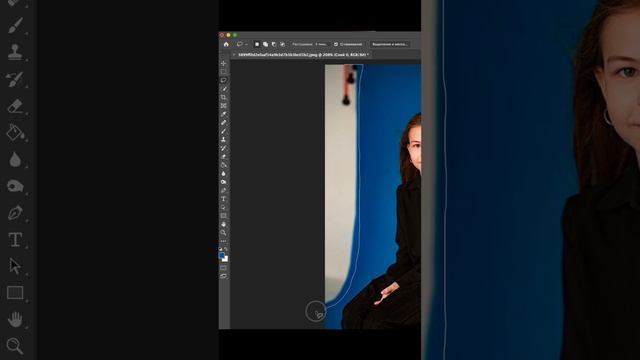
Task: Choose Intersect with Selection mode in options bar
Action: coord(282,44)
